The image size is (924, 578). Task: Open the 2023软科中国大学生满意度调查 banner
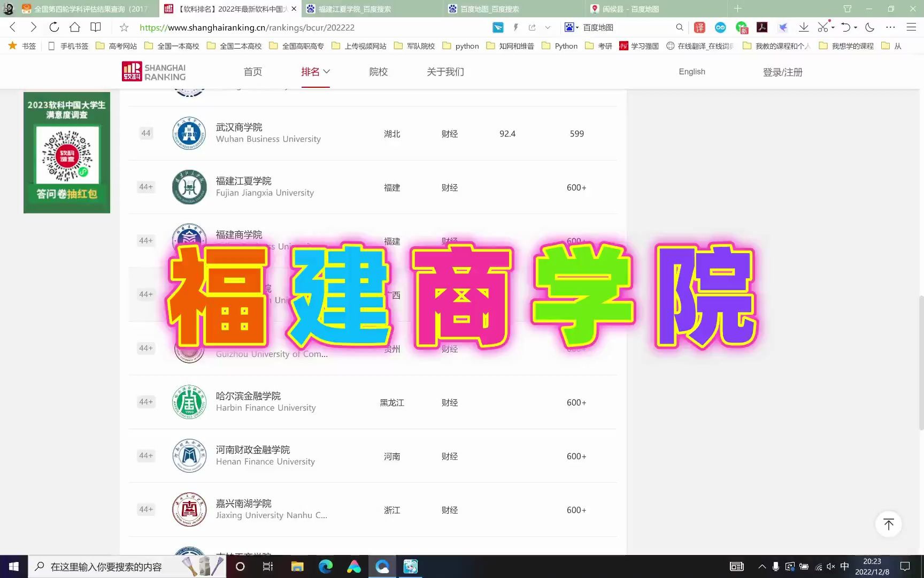point(67,153)
